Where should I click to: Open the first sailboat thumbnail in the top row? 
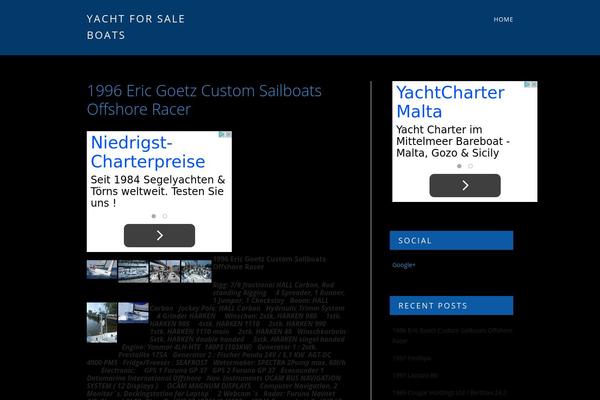click(x=102, y=269)
